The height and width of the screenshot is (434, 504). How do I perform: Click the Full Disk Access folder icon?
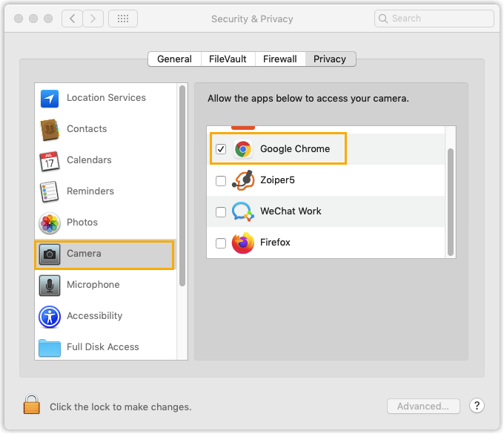50,348
